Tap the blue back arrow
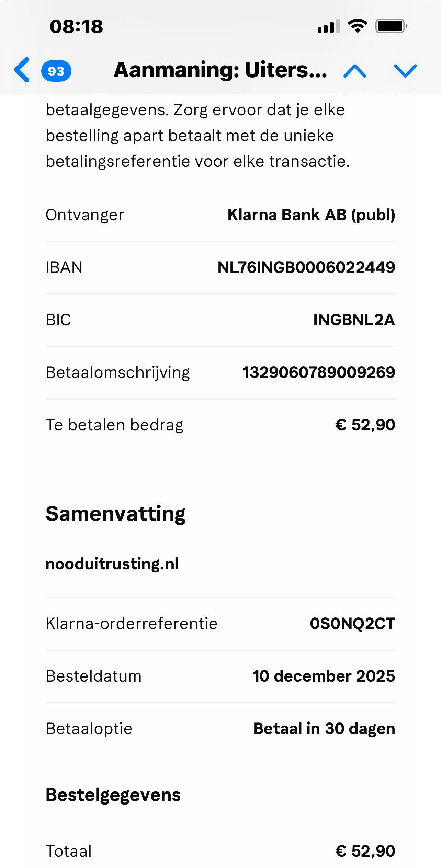This screenshot has height=868, width=441. click(22, 70)
